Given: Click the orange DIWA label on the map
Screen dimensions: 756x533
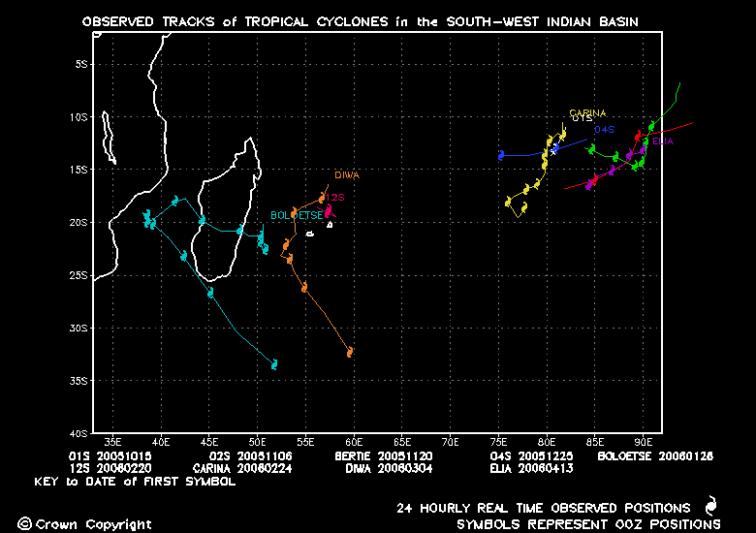Looking at the screenshot, I should (347, 175).
